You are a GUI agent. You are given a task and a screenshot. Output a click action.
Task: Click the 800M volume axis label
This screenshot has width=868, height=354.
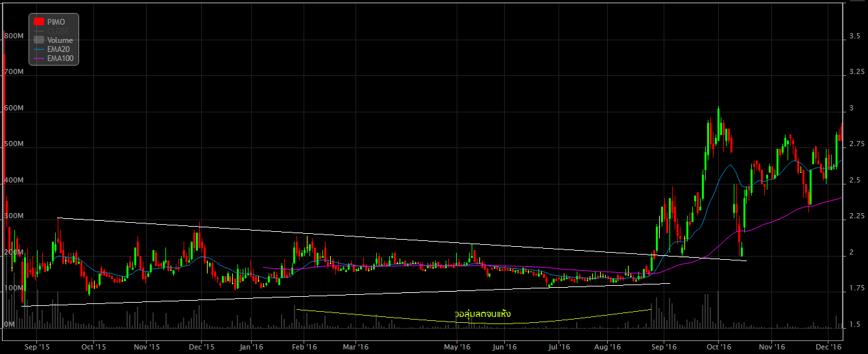pyautogui.click(x=14, y=36)
